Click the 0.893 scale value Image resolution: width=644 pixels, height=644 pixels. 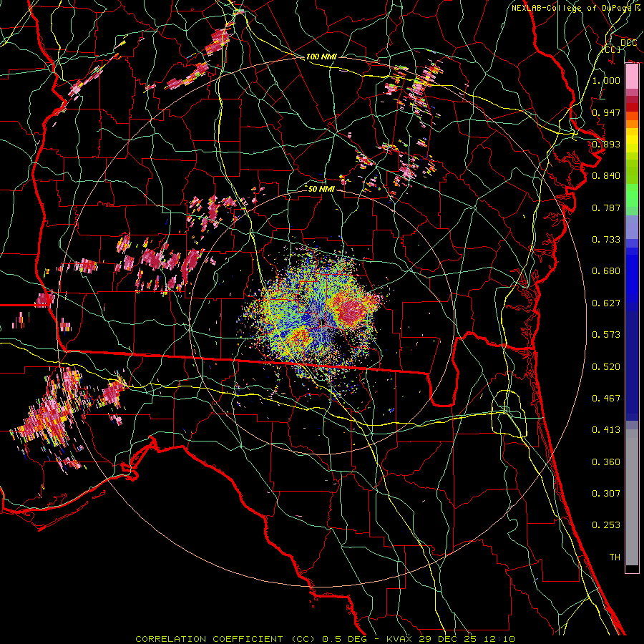click(606, 144)
